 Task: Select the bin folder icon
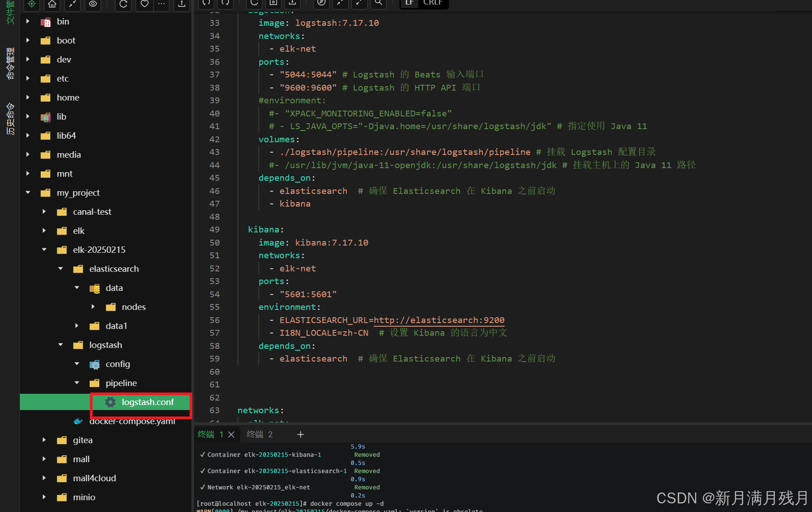[x=45, y=22]
